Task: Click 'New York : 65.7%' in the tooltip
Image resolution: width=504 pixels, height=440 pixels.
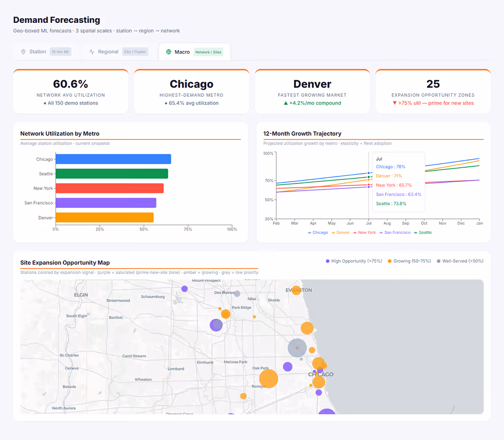Action: click(394, 185)
